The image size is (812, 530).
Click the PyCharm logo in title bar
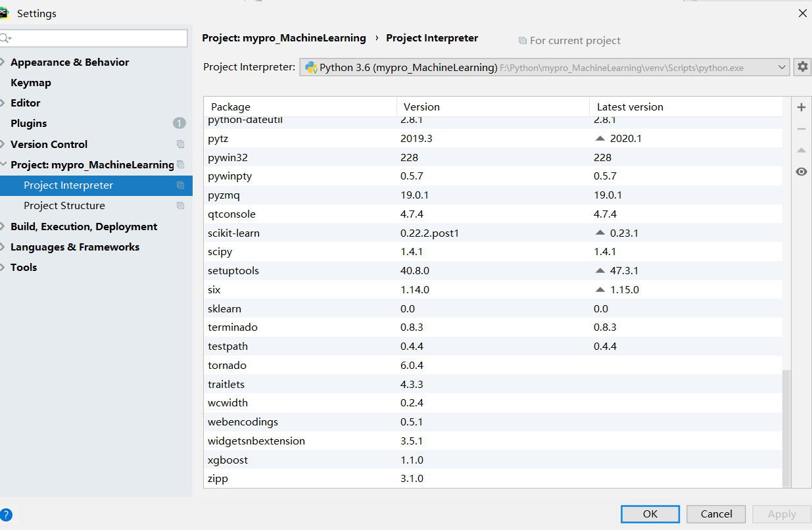pyautogui.click(x=4, y=13)
